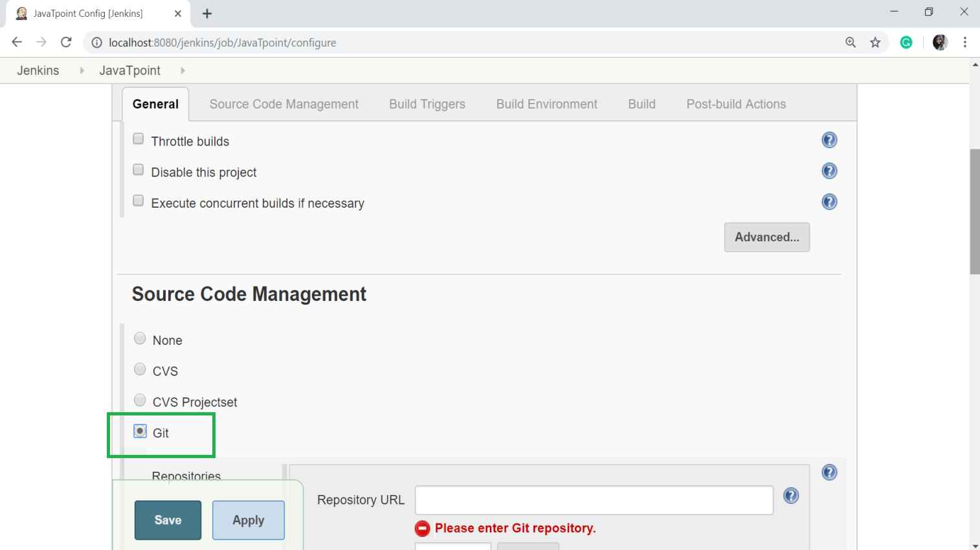Expand breadcrumb arrow after Jenkins

(x=82, y=71)
